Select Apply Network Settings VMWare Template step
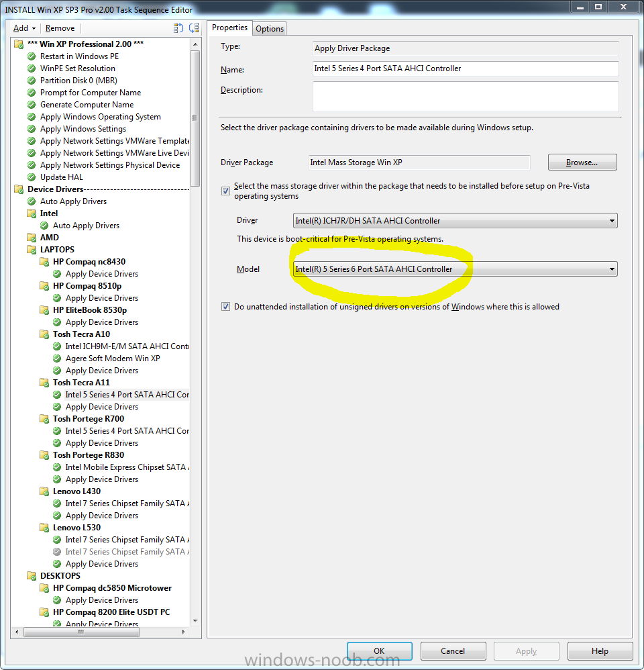Image resolution: width=644 pixels, height=670 pixels. 115,140
